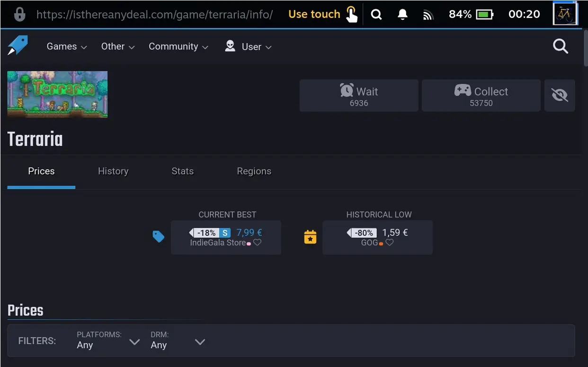Click the page vertical scrollbar
Screen dimensions: 588x367
tap(586, 47)
